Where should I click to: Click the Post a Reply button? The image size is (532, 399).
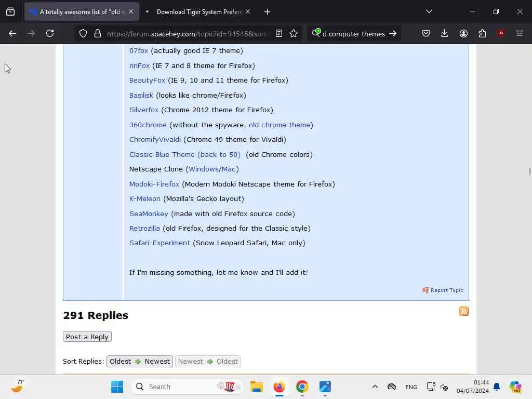[87, 337]
